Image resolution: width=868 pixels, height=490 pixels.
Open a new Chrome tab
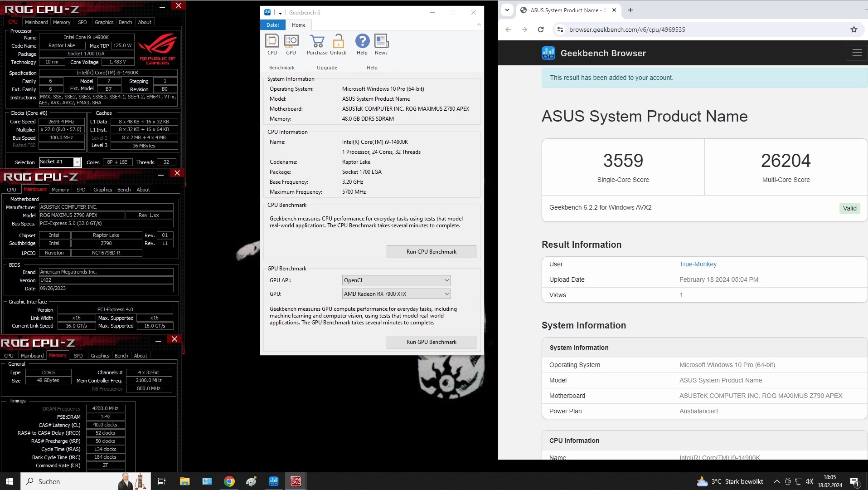click(x=630, y=10)
